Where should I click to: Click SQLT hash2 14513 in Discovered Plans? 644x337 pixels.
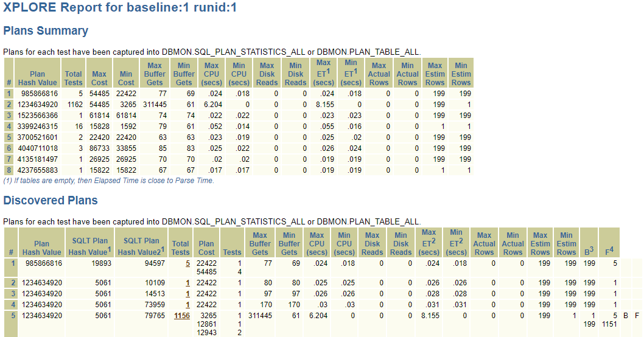coord(155,294)
